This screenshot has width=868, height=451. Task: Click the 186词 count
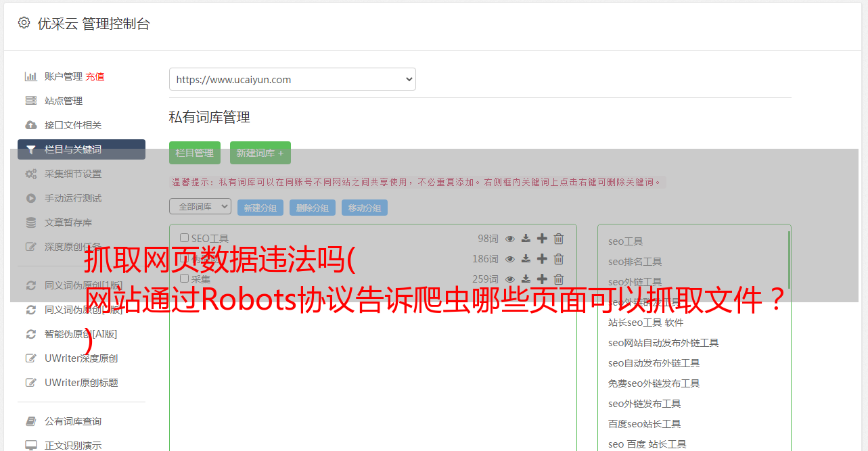pyautogui.click(x=485, y=259)
